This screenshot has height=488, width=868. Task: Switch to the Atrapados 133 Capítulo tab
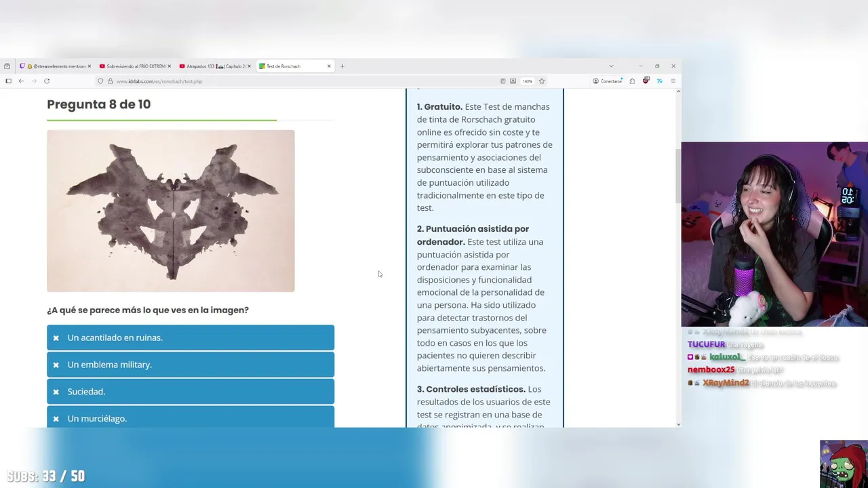pos(214,66)
